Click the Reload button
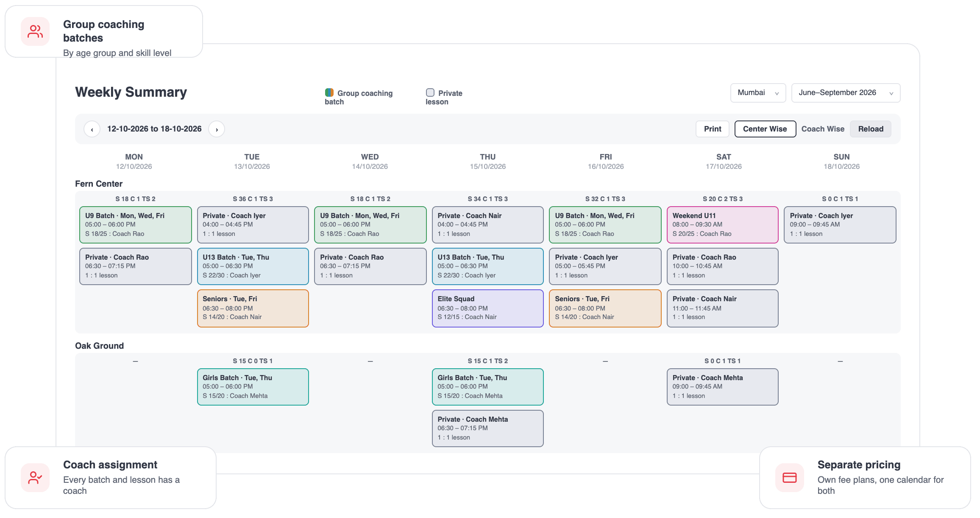 tap(871, 129)
